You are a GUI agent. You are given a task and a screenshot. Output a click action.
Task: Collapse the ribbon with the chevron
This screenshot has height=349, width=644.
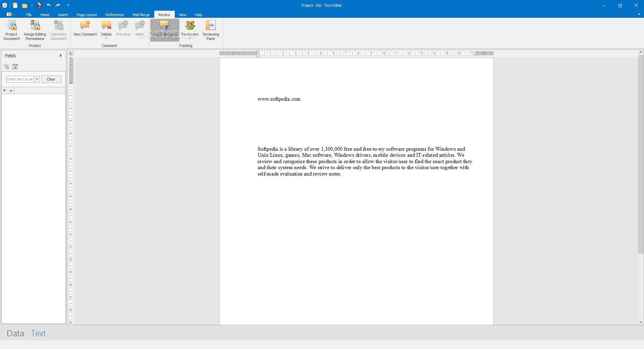coord(639,14)
